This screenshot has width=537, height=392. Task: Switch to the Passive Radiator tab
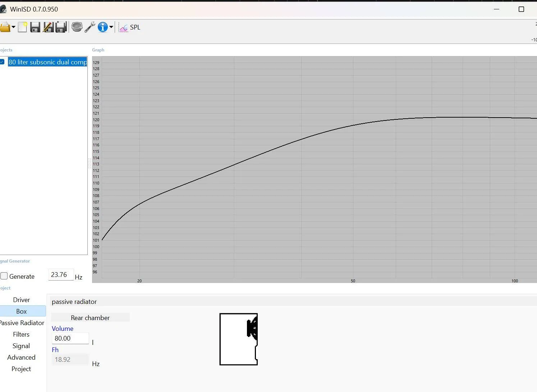[22, 323]
